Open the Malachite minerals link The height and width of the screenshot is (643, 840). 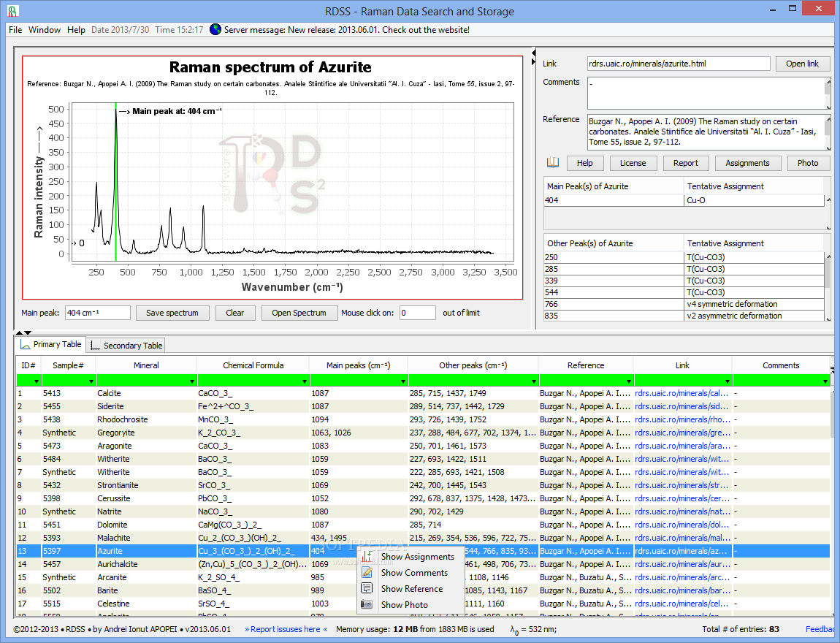(x=681, y=538)
